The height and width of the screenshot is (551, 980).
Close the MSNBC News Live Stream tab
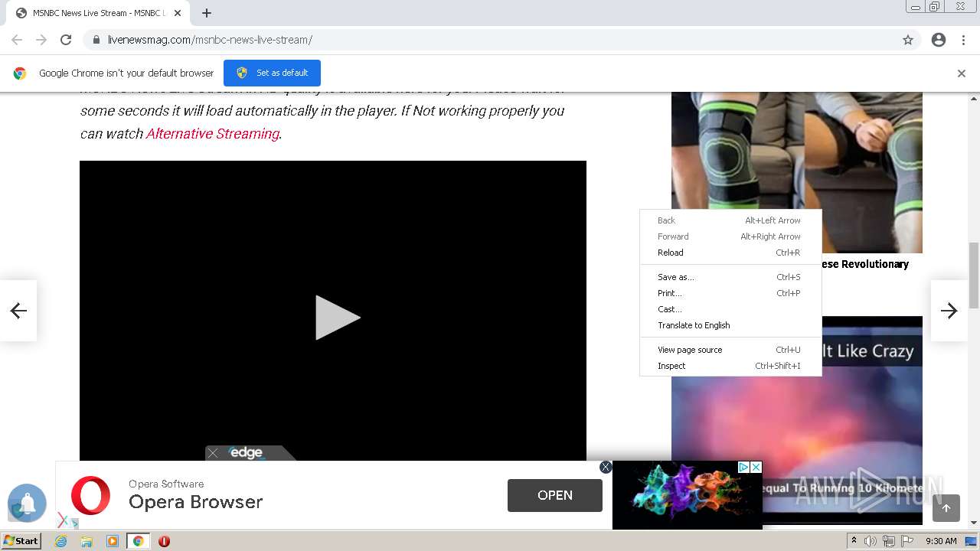pyautogui.click(x=178, y=13)
